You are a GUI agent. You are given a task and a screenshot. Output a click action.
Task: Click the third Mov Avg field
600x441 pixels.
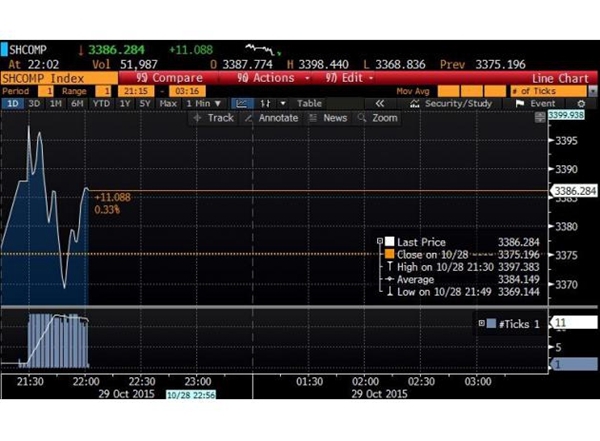[495, 91]
